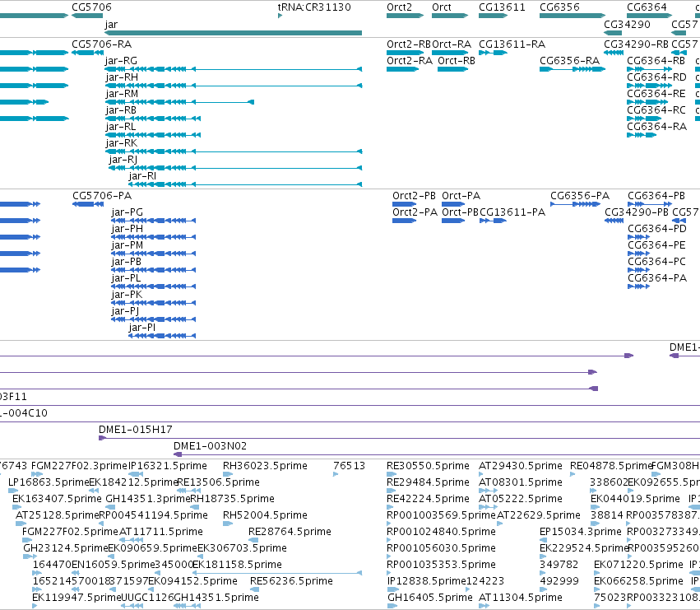700x610 pixels.
Task: Click transcript Orct2-RB label
Action: (409, 44)
